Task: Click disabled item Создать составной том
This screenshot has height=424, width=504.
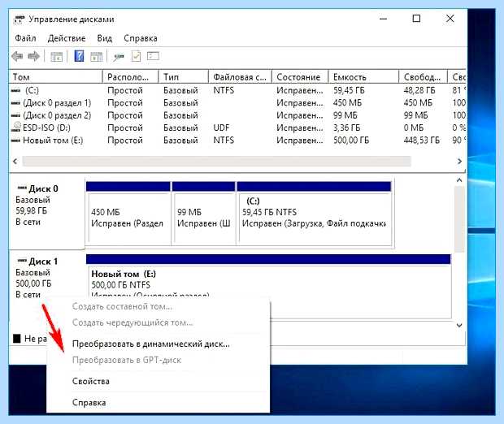Action: pos(122,306)
